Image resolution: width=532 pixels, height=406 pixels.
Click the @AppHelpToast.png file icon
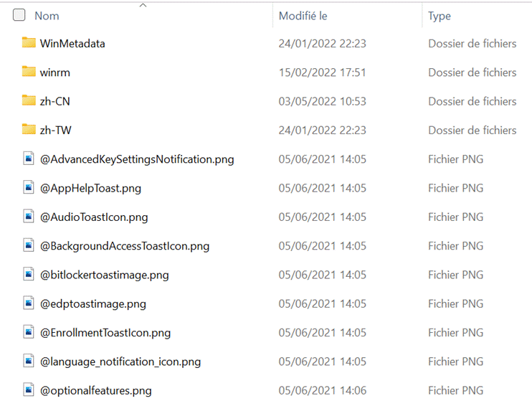pos(29,187)
